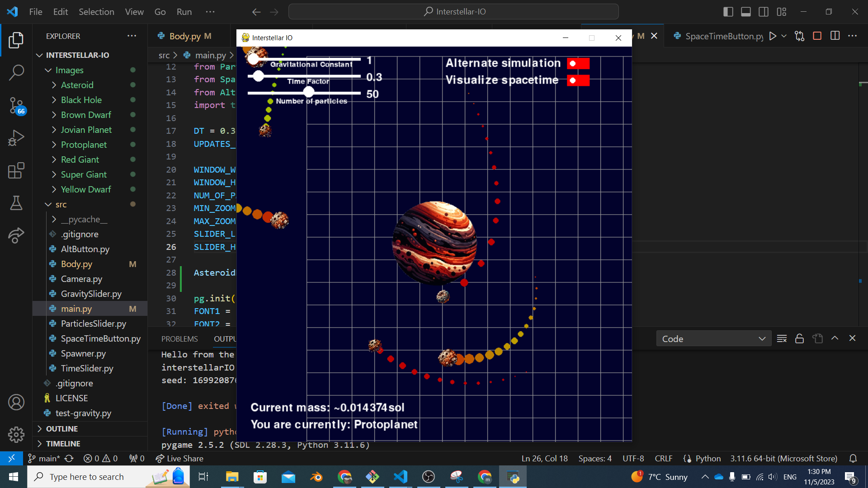Screen dimensions: 868x488
Task: Open the Run and Debug view
Action: [x=16, y=138]
